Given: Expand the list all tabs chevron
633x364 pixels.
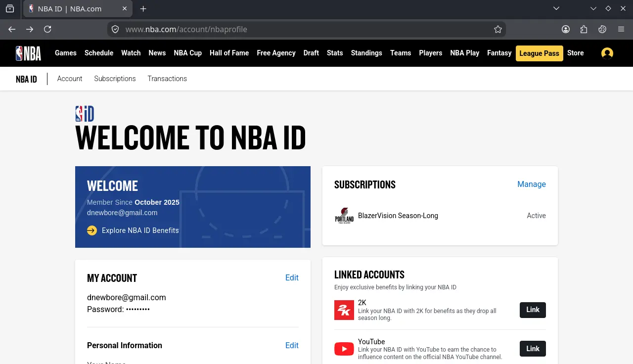Looking at the screenshot, I should click(556, 9).
